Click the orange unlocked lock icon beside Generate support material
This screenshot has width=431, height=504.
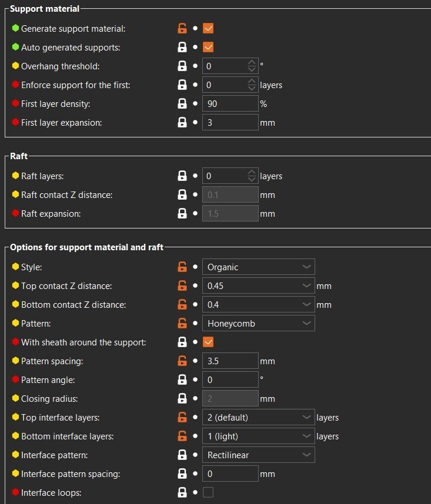182,28
